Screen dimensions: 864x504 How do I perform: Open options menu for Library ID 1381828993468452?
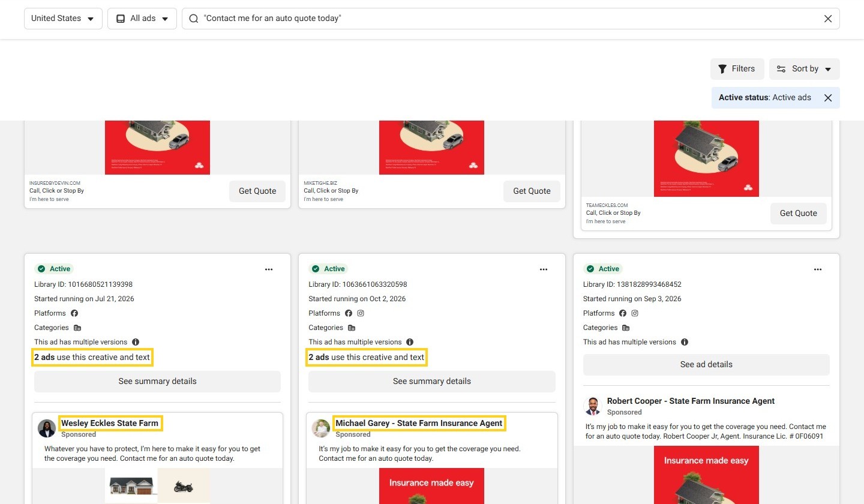(x=818, y=269)
